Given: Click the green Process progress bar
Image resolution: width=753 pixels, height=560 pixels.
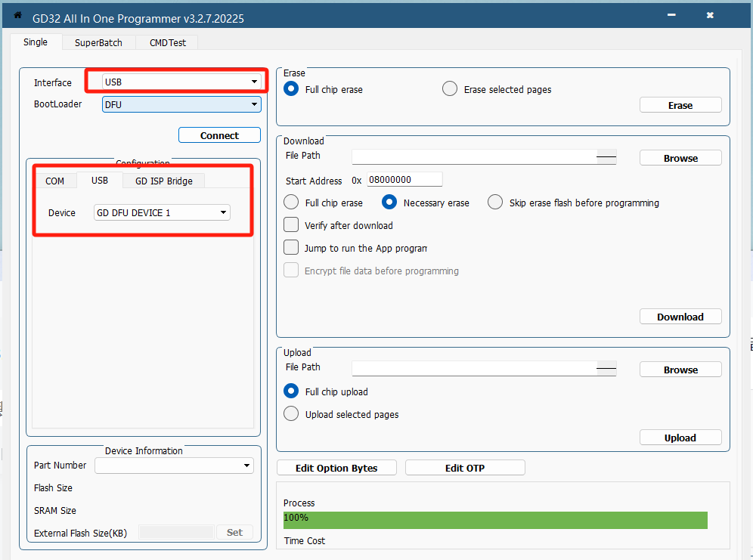Looking at the screenshot, I should click(x=495, y=520).
